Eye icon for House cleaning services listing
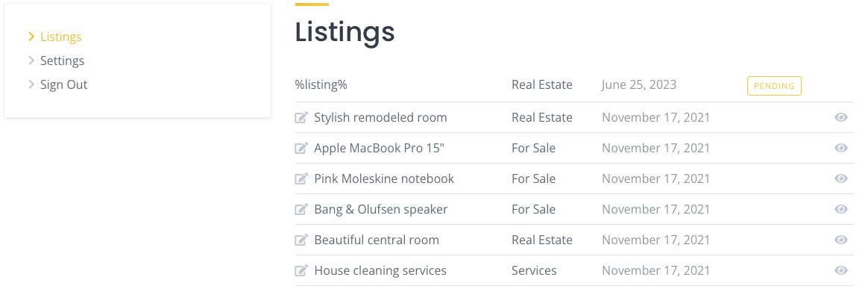868x289 pixels. (x=841, y=270)
